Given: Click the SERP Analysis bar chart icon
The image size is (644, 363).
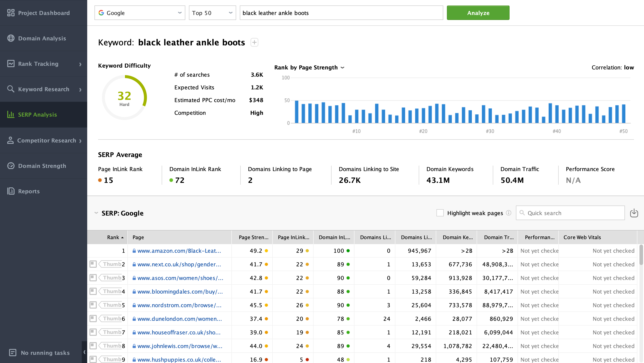Looking at the screenshot, I should (x=11, y=114).
